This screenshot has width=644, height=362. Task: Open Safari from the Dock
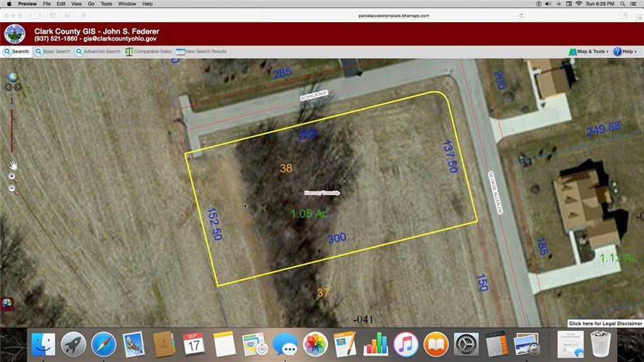click(x=104, y=344)
